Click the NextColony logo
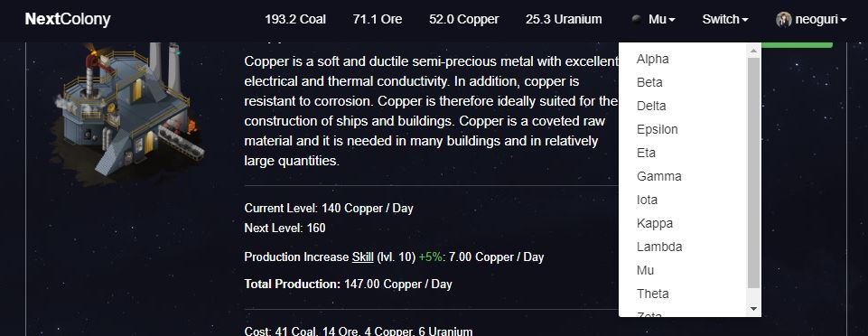Screen dimensions: 868x336 [68, 19]
